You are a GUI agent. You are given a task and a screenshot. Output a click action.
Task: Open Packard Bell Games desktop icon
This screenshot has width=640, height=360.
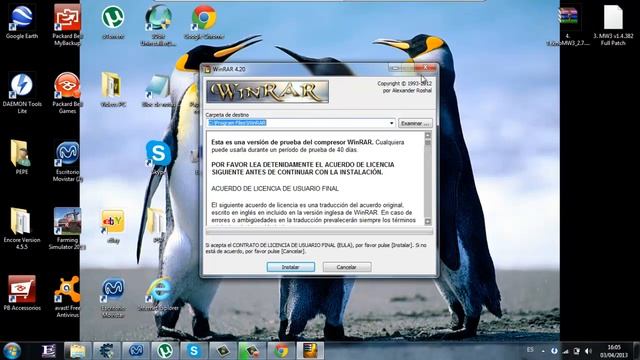click(x=67, y=93)
